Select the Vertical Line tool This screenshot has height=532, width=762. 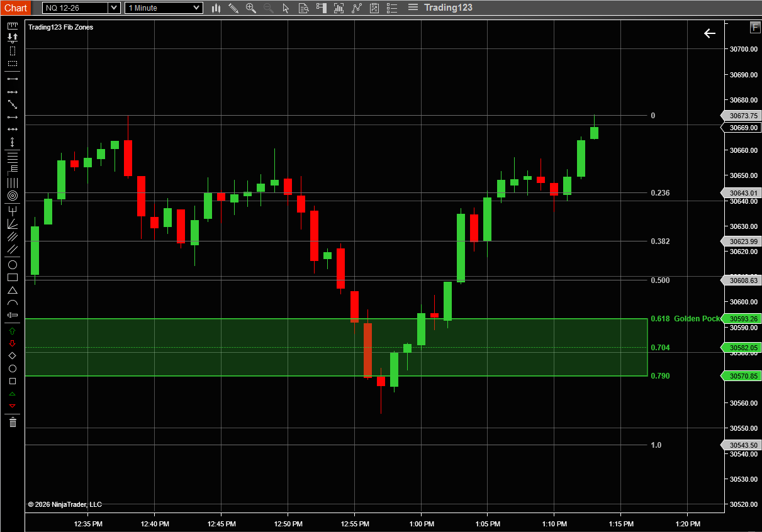coord(13,142)
